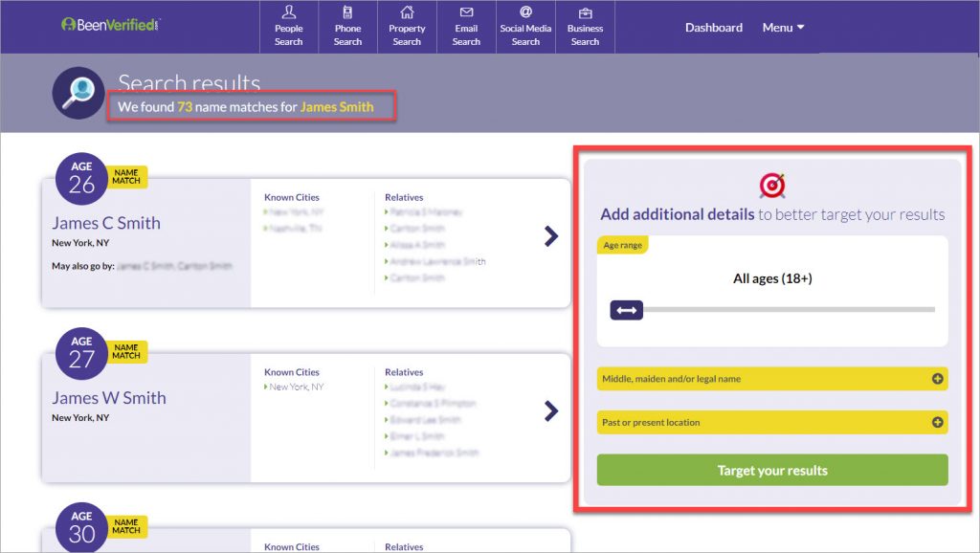This screenshot has width=980, height=553.
Task: Open James W Smith result via arrow chevron
Action: (550, 411)
